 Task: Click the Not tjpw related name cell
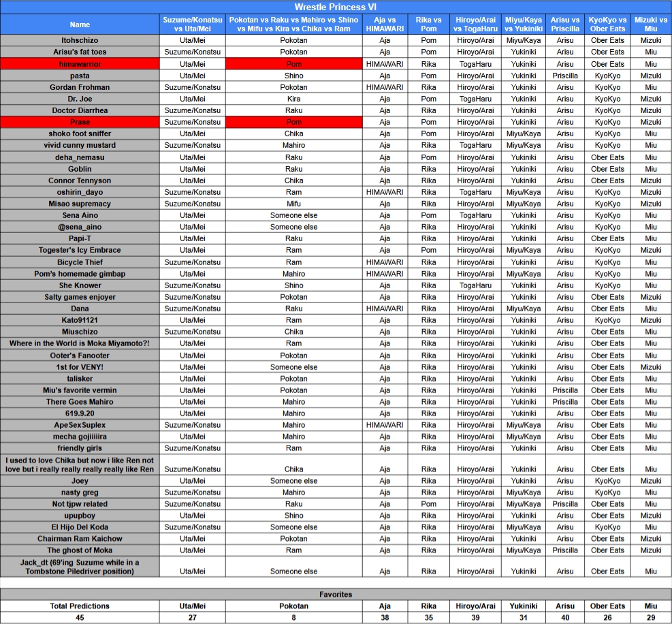click(80, 504)
